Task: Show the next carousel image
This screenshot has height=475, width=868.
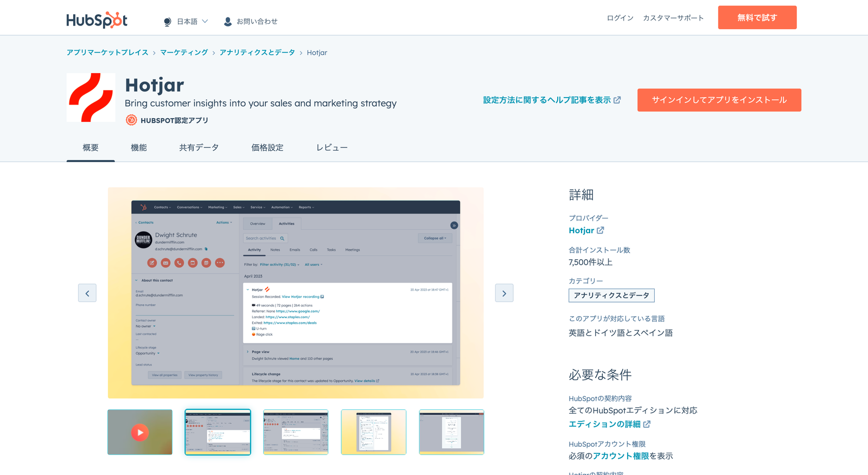Action: [504, 293]
